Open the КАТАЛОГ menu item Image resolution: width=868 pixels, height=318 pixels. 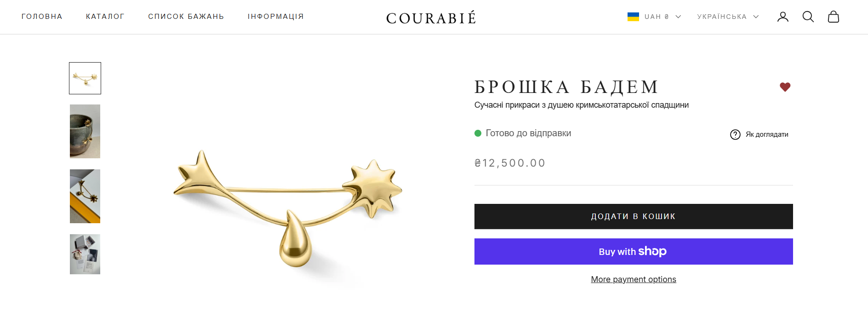(105, 17)
